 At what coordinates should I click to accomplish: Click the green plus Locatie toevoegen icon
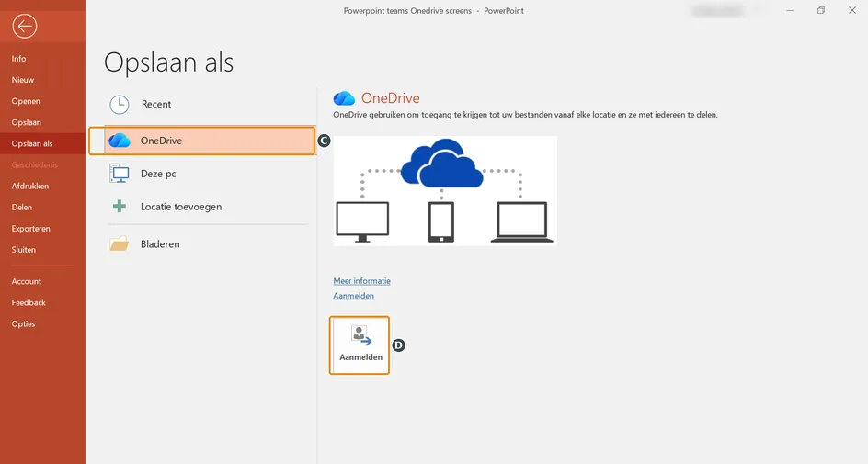point(119,207)
